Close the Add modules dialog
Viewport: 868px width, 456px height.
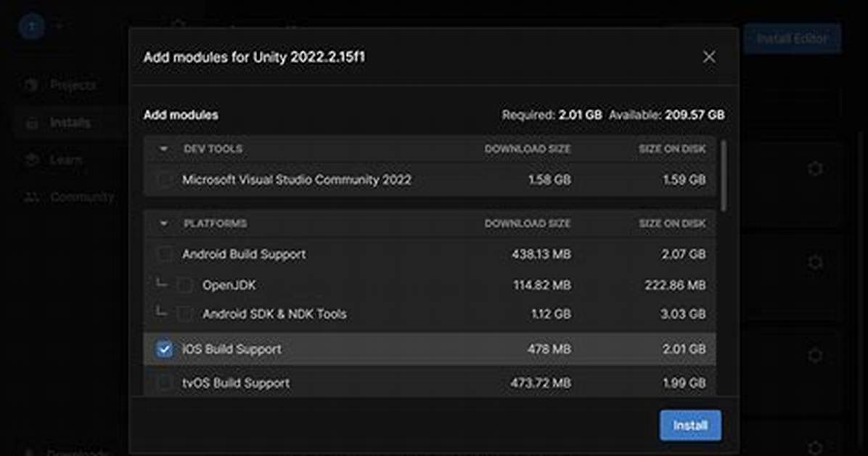click(x=709, y=57)
